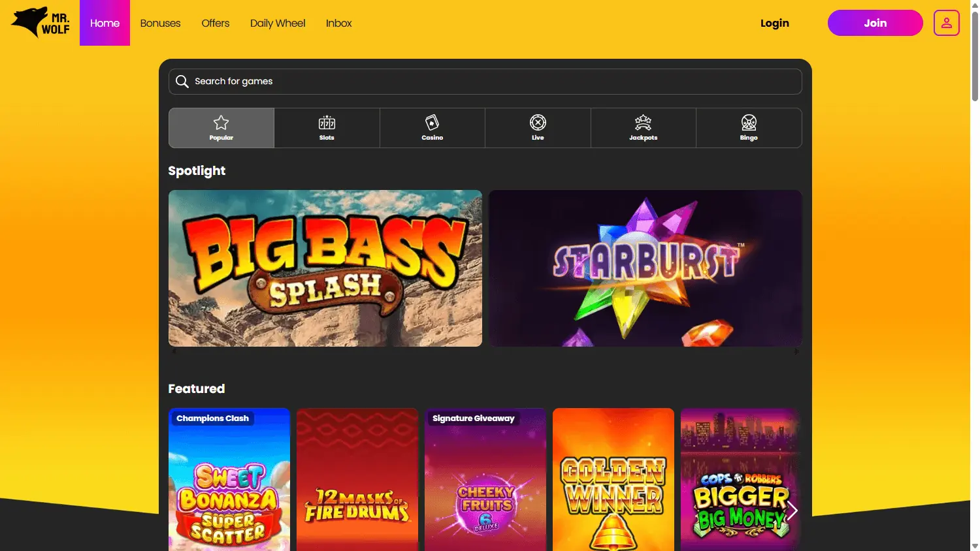The width and height of the screenshot is (980, 551).
Task: Open the Inbox
Action: point(338,23)
